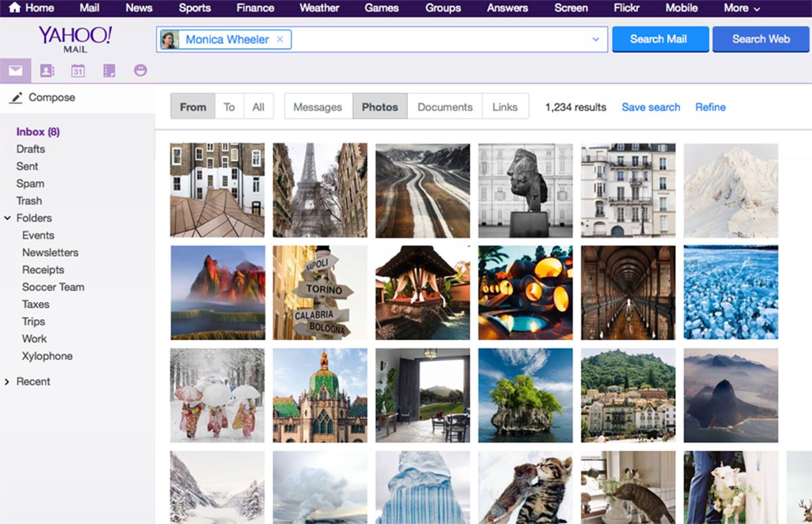Click the Search Mail button
The height and width of the screenshot is (524, 812).
(660, 39)
